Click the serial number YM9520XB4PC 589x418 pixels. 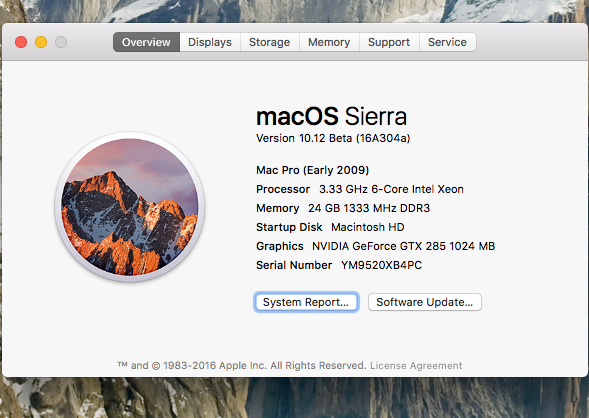click(x=381, y=265)
